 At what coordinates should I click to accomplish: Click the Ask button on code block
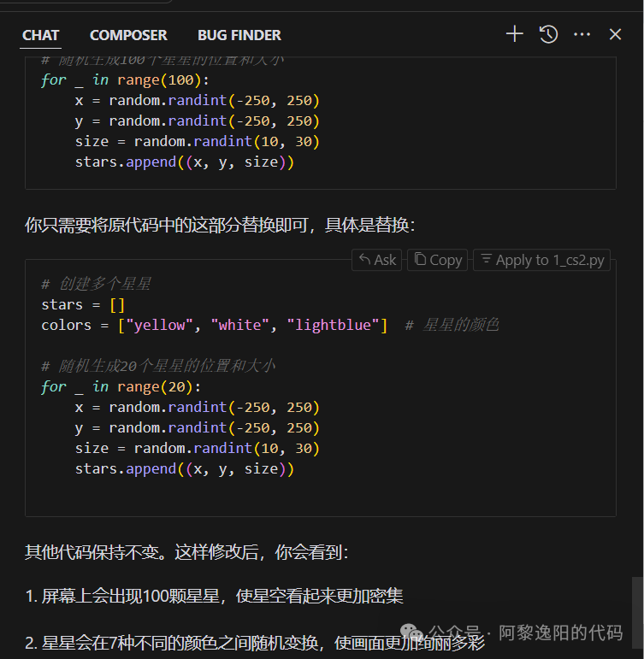(x=377, y=260)
